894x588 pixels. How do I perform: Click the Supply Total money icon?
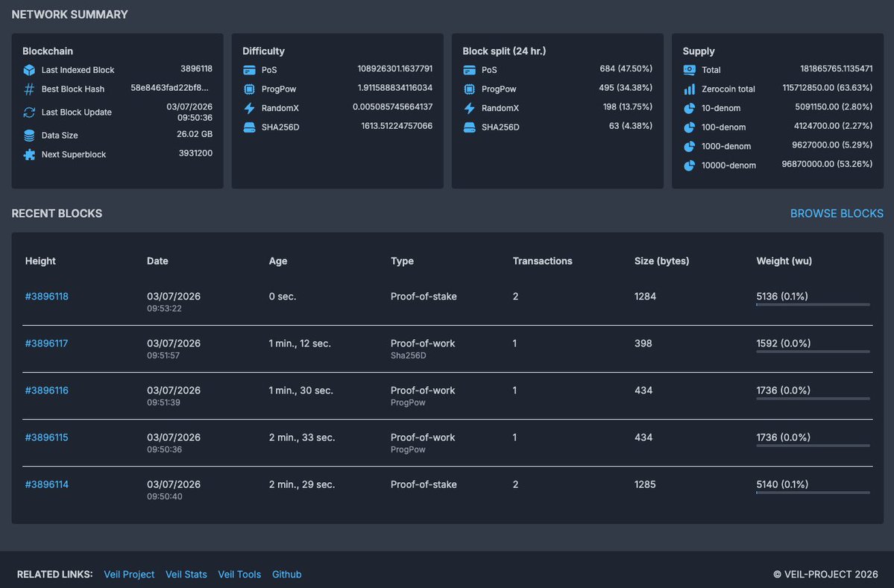(689, 70)
